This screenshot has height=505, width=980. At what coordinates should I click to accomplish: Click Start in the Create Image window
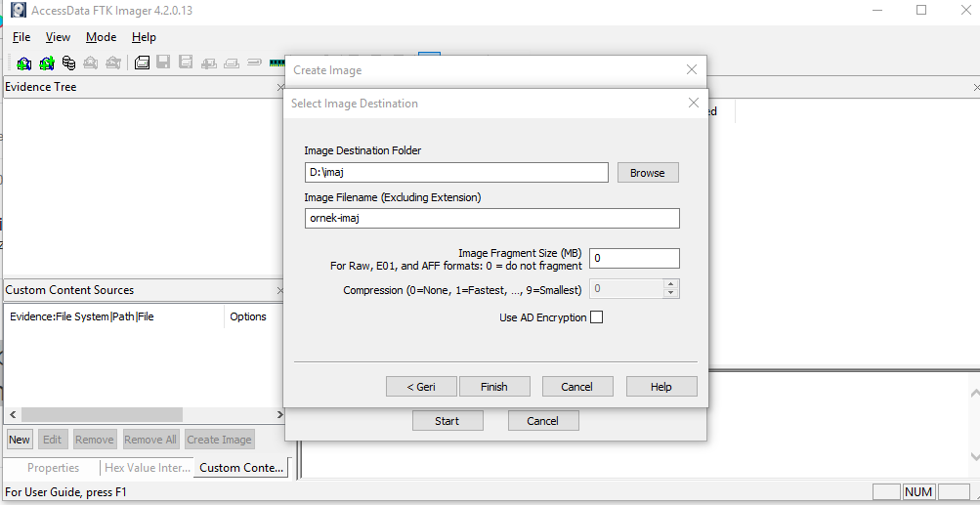pos(447,421)
